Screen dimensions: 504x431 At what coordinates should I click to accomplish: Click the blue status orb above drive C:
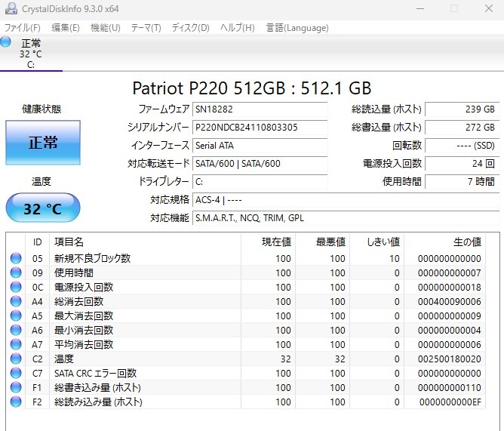click(6, 42)
